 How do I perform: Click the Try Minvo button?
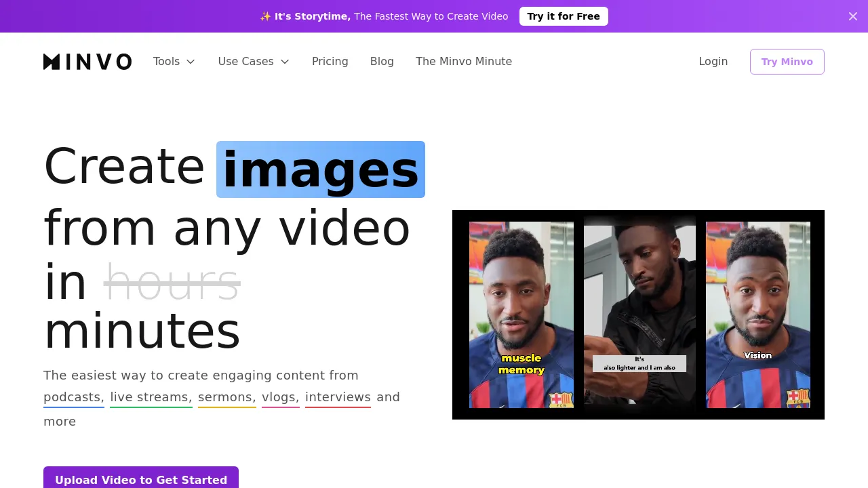pos(787,62)
